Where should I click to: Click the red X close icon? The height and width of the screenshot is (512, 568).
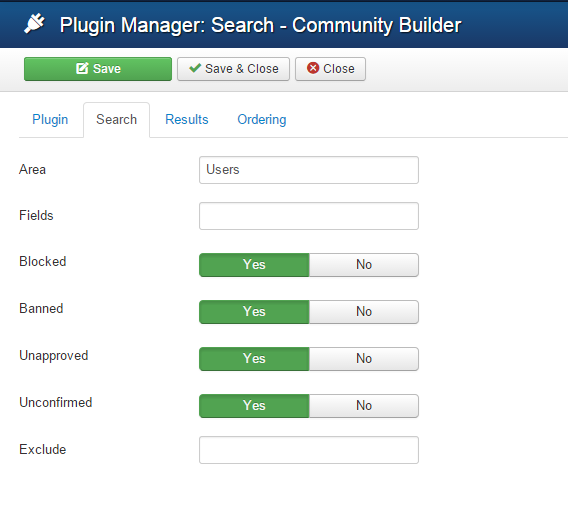[x=313, y=68]
